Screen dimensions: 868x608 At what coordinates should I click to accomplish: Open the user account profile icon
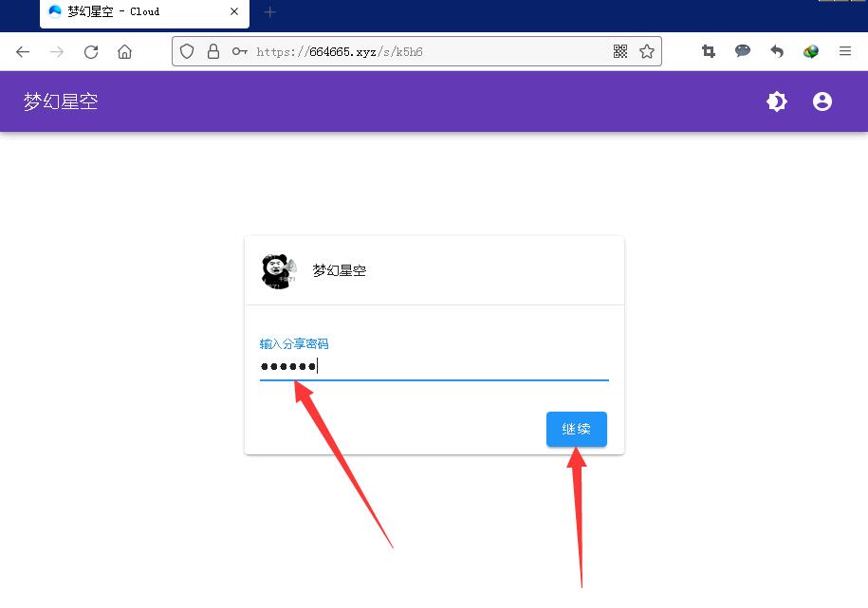(x=822, y=101)
